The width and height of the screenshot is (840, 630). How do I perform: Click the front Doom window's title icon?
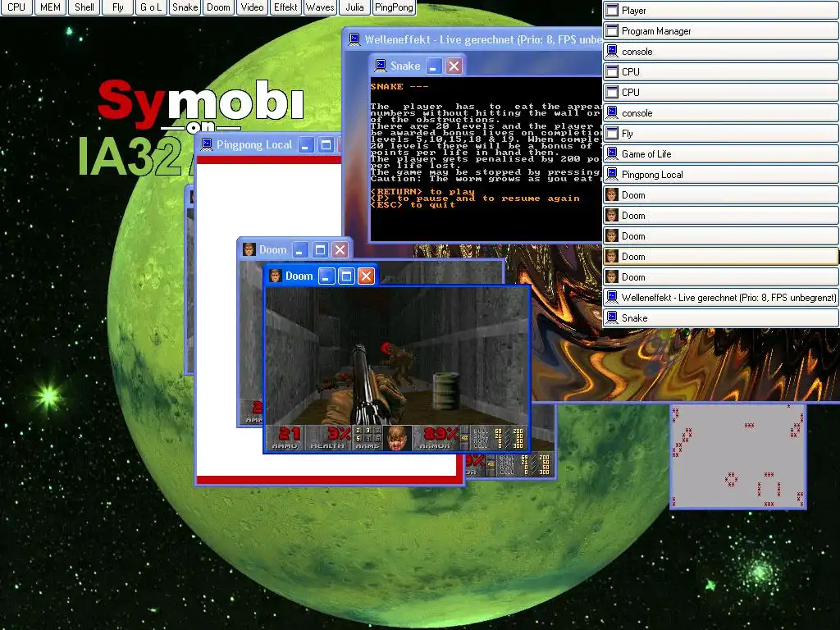click(x=276, y=276)
